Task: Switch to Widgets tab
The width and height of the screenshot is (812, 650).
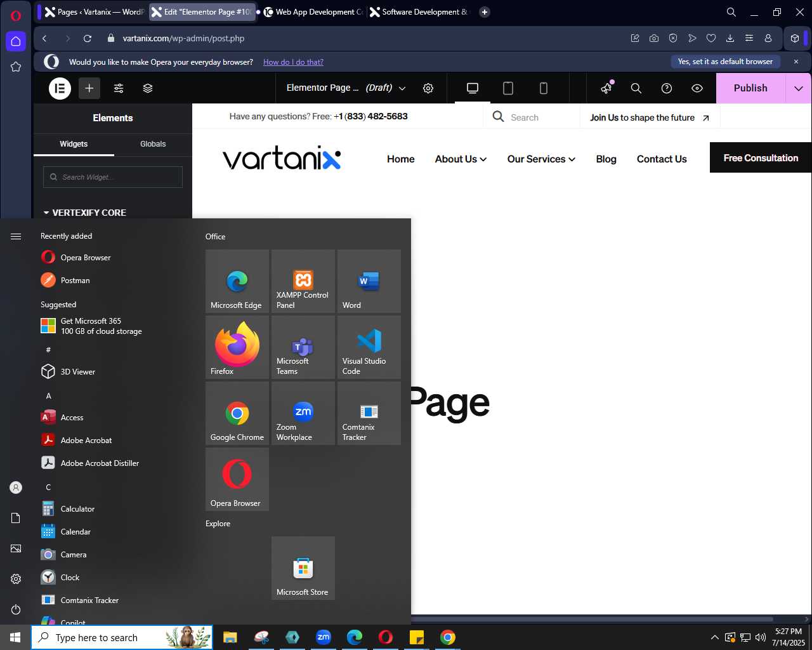Action: [74, 144]
